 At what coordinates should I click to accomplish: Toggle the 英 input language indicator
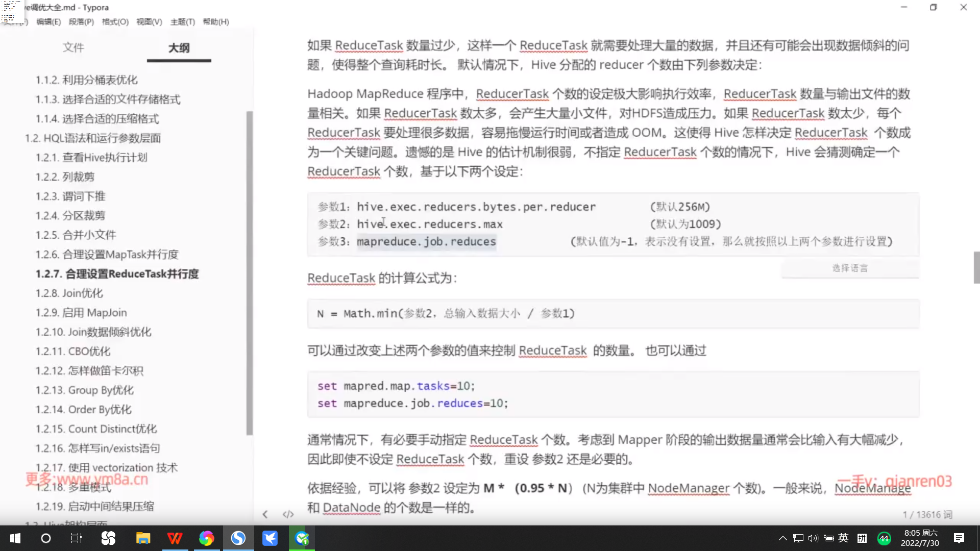click(x=843, y=538)
